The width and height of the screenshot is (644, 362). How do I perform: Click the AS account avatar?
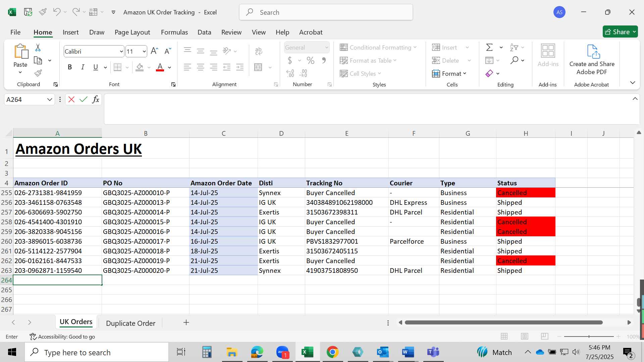coord(559,12)
